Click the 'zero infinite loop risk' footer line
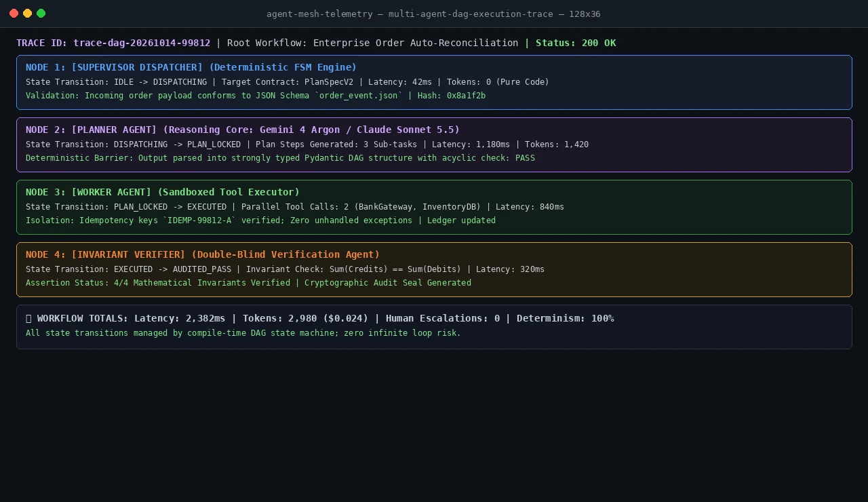 [243, 333]
